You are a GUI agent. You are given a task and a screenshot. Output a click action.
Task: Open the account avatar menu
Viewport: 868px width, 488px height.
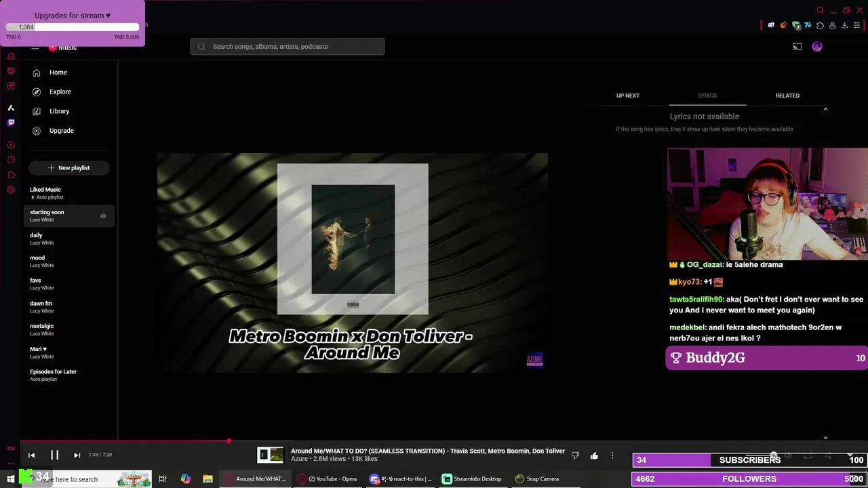click(817, 47)
